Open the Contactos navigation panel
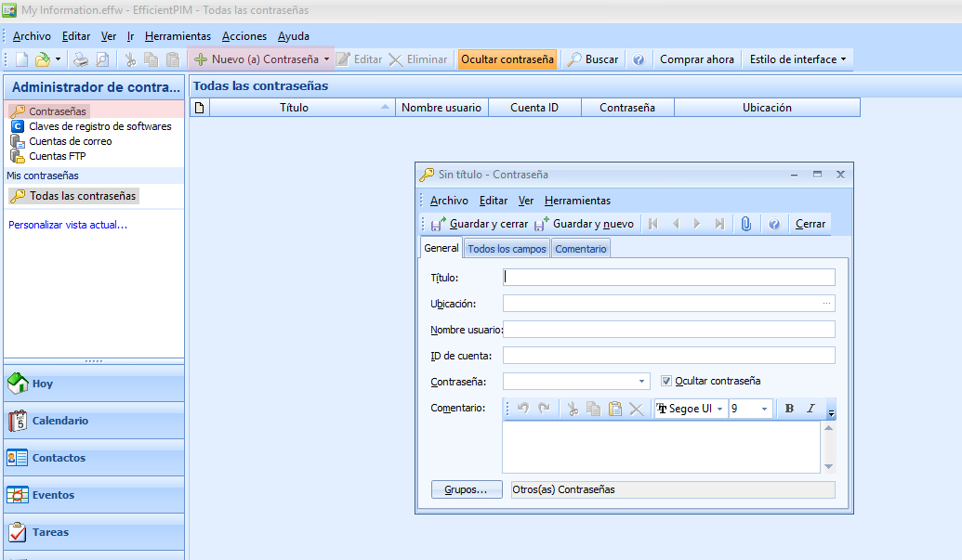The height and width of the screenshot is (560, 962). pyautogui.click(x=94, y=458)
